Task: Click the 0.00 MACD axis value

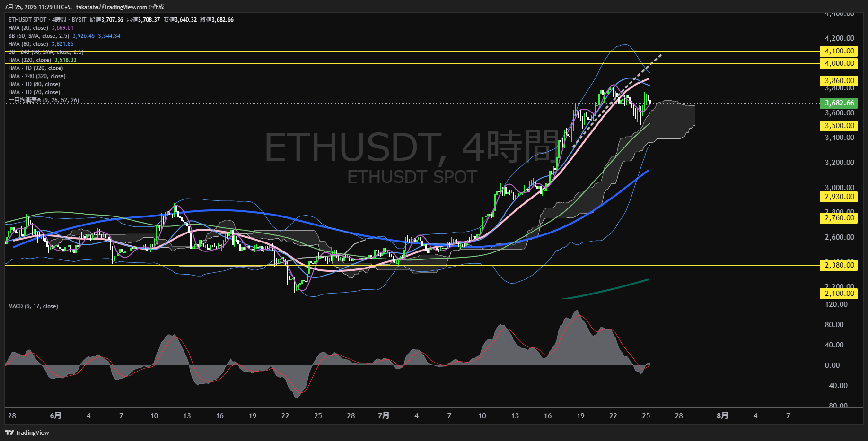Action: (x=833, y=365)
